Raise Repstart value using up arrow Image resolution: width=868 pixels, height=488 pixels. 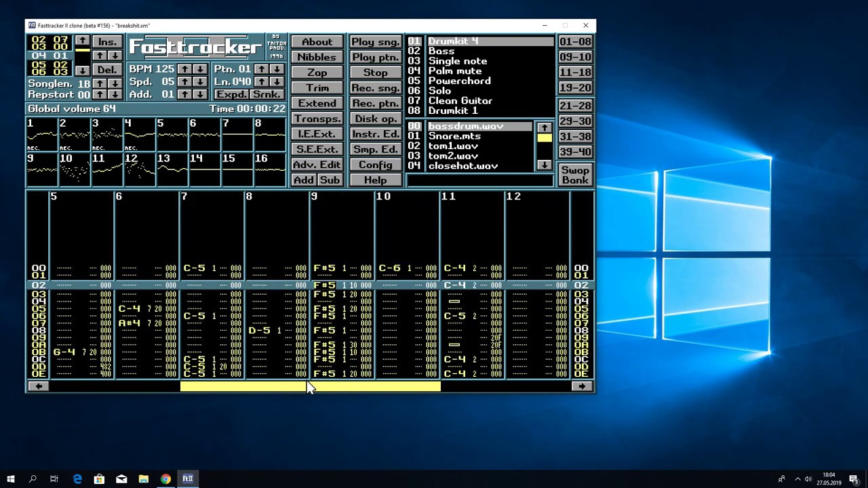tap(100, 94)
